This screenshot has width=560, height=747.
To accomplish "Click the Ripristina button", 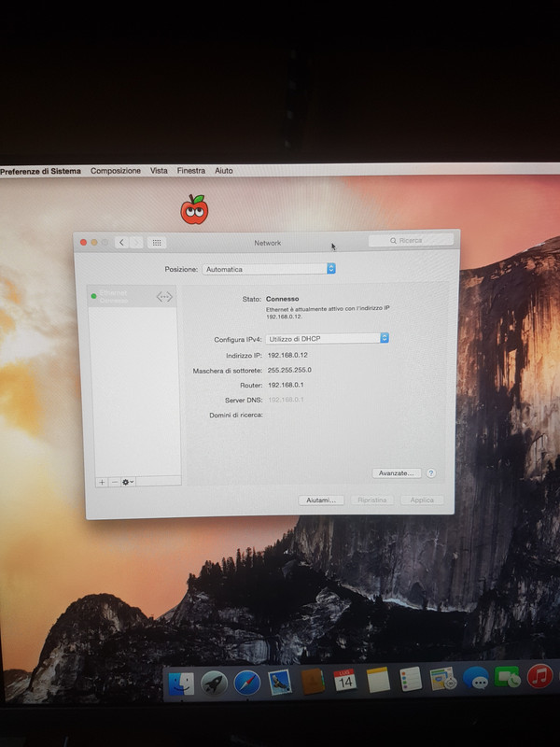I will point(371,500).
